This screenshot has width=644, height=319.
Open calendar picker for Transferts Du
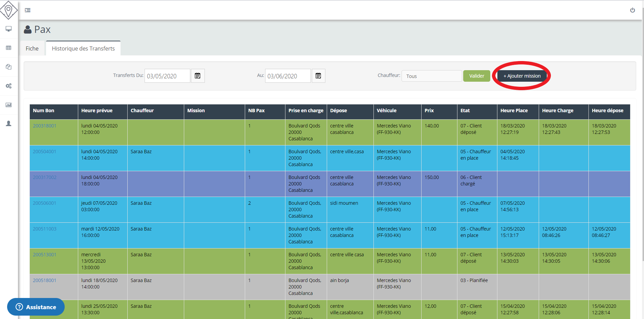pyautogui.click(x=198, y=76)
